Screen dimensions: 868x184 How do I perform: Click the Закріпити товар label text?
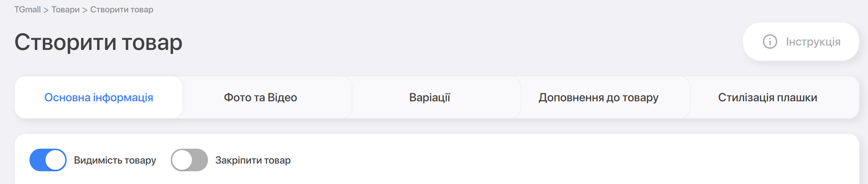[x=253, y=160]
